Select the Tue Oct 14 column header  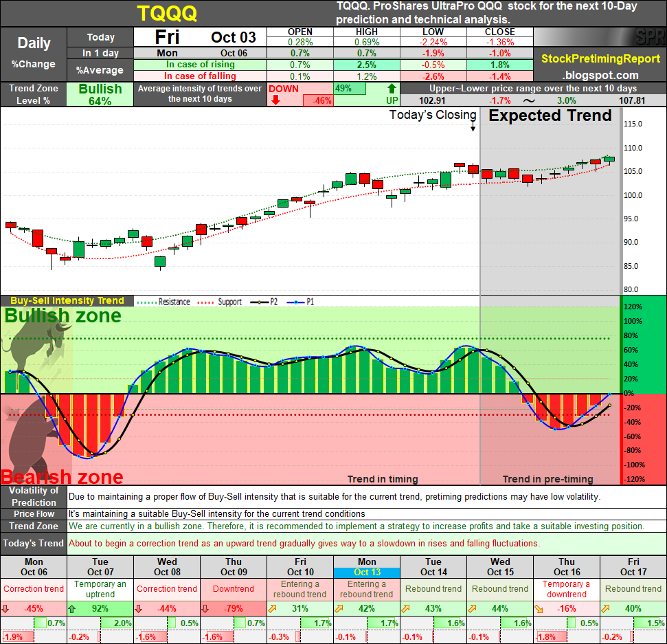[x=433, y=567]
